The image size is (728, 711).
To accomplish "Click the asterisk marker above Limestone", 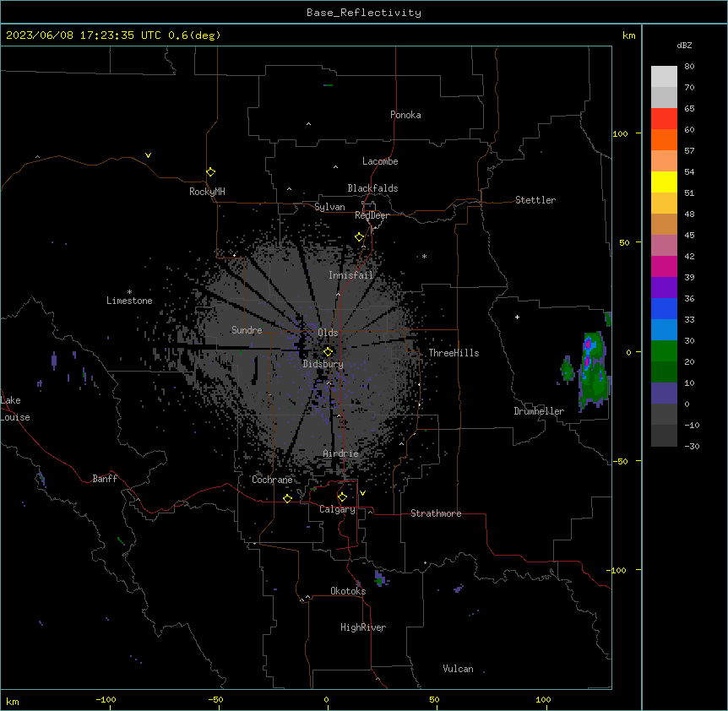I will pos(129,292).
